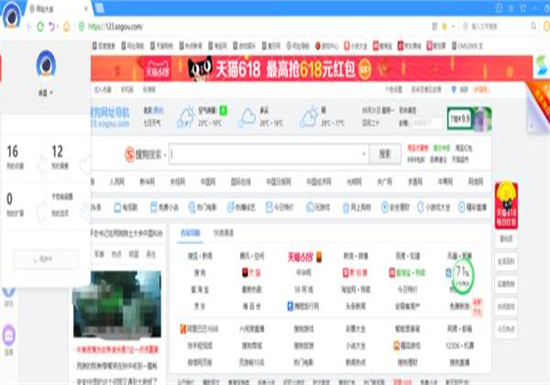Click the first button under the red packet widget
Screen dimensions: 550x385
click(506, 239)
